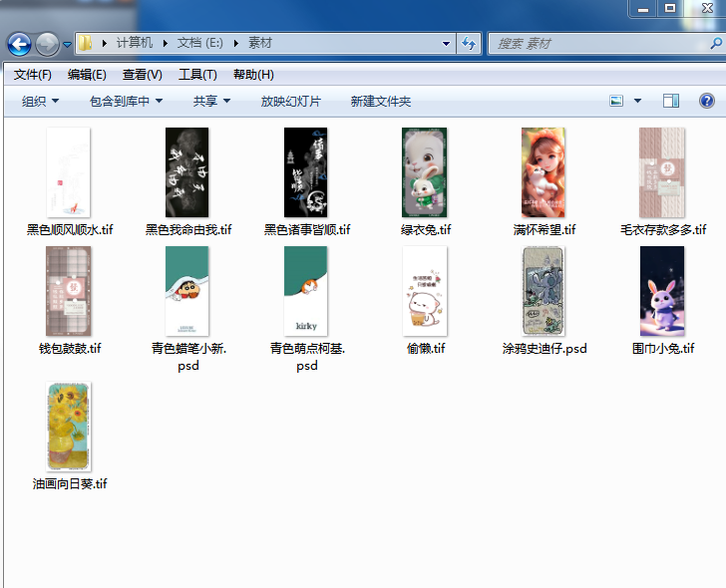The width and height of the screenshot is (726, 588).
Task: Click the file name 满怀希望.tif
Action: (x=544, y=229)
